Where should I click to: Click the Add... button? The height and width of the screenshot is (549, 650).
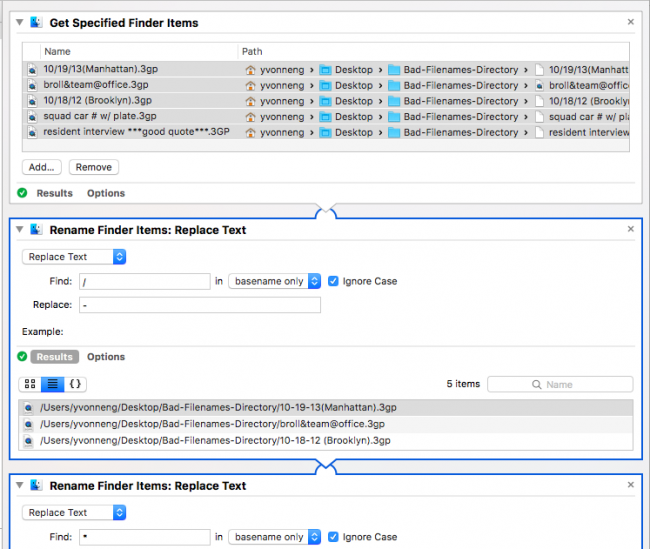click(41, 167)
